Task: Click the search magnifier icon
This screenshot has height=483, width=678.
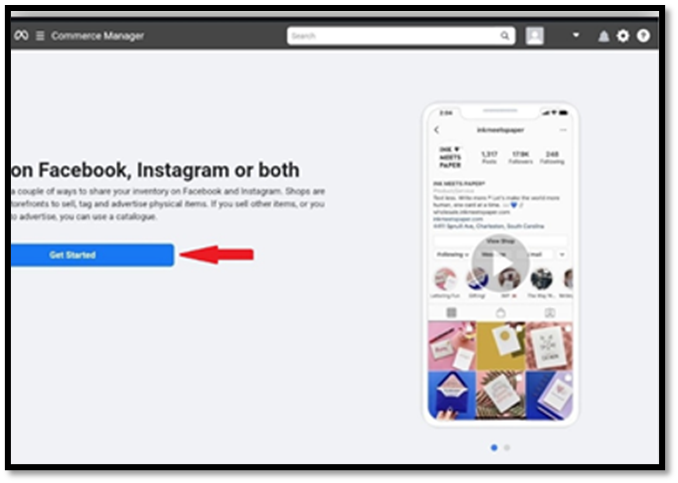Action: [505, 35]
